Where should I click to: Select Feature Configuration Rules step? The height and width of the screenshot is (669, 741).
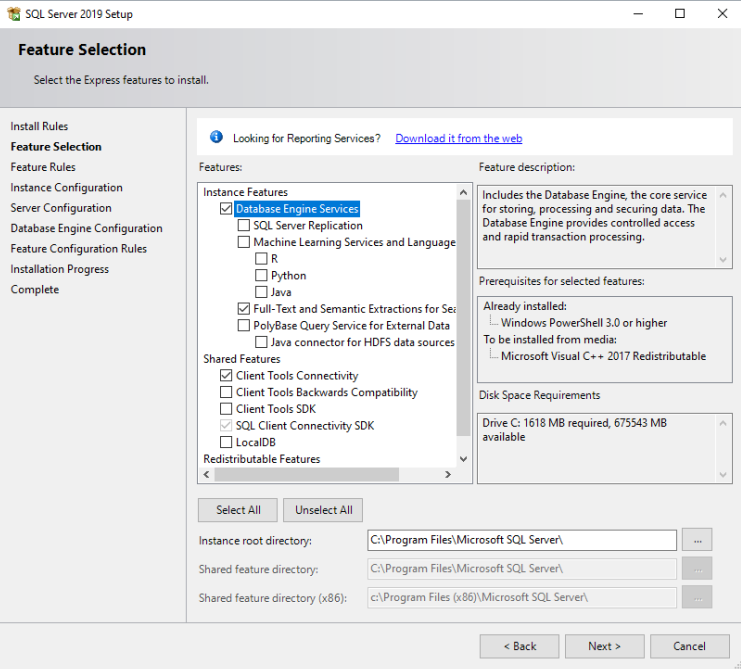pos(79,248)
